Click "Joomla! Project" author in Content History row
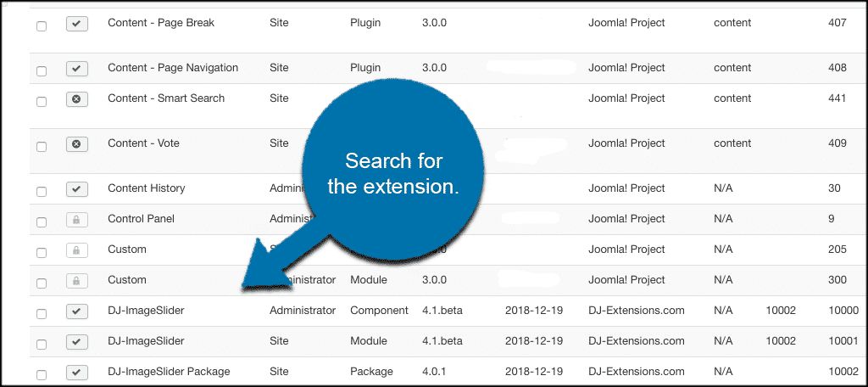 (626, 188)
